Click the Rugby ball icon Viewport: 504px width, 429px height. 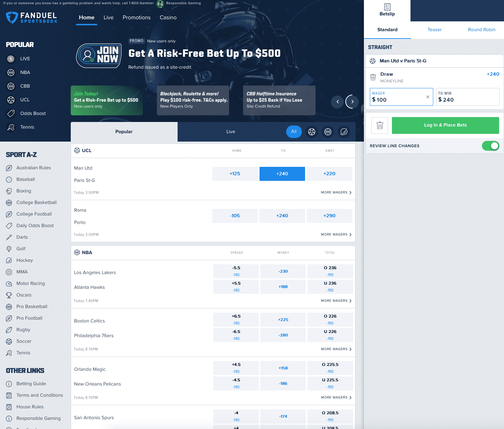pyautogui.click(x=9, y=330)
